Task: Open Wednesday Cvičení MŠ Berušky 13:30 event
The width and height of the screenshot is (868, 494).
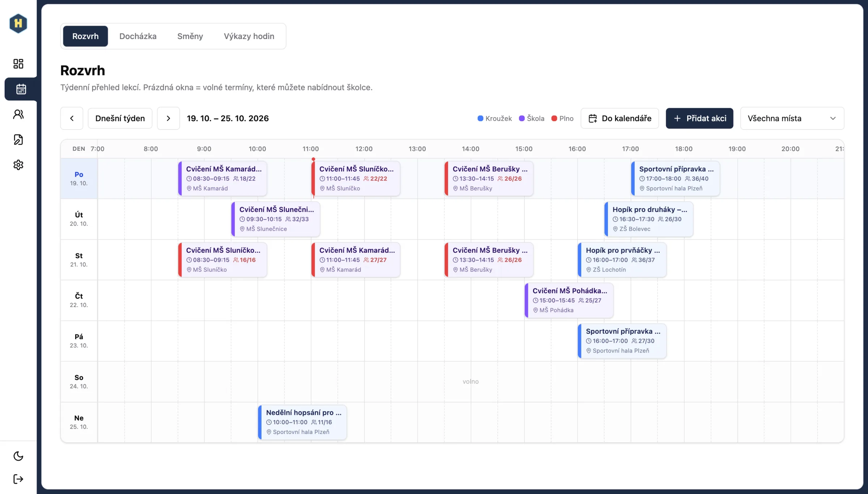Action: pos(489,260)
